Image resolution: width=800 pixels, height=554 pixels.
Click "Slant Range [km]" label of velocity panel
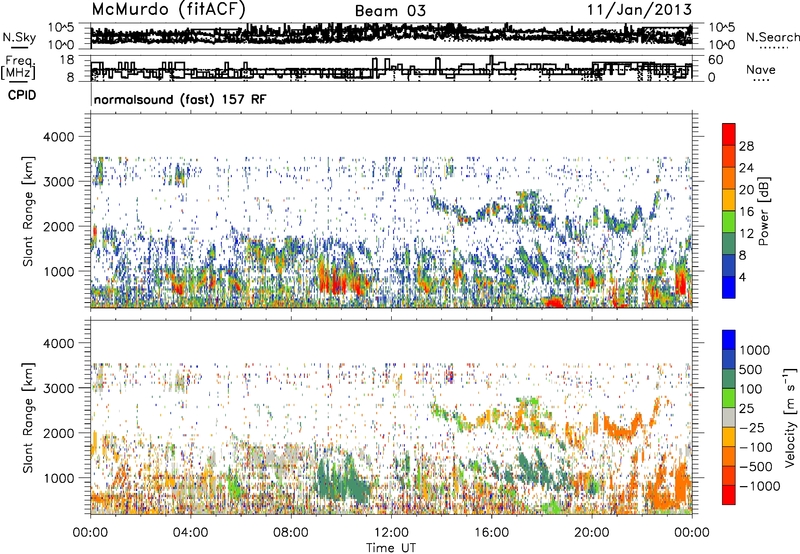(x=28, y=417)
